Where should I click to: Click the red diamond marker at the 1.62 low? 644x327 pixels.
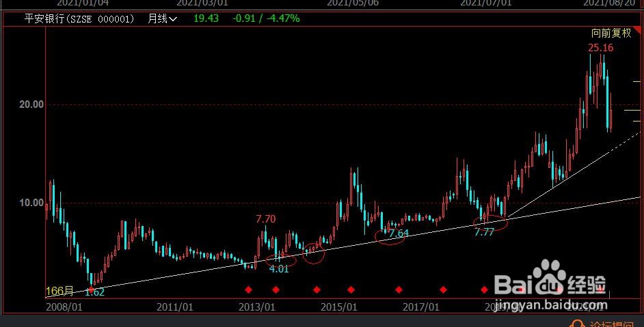coord(91,289)
